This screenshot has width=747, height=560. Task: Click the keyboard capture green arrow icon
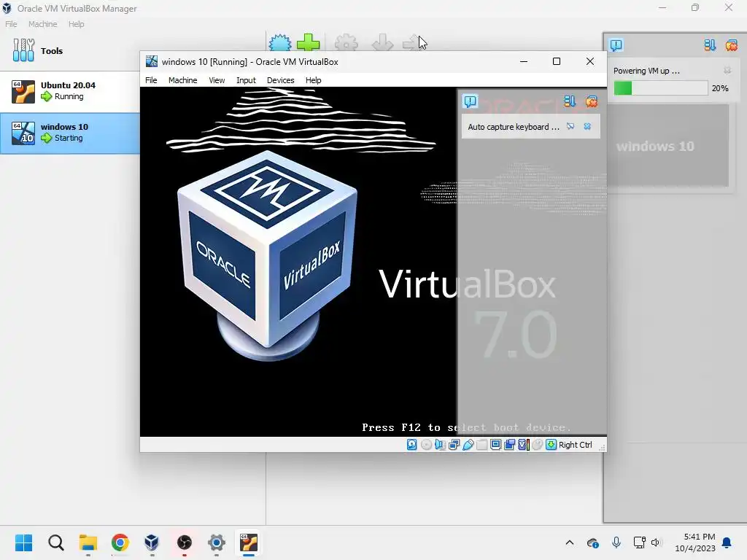pos(551,445)
